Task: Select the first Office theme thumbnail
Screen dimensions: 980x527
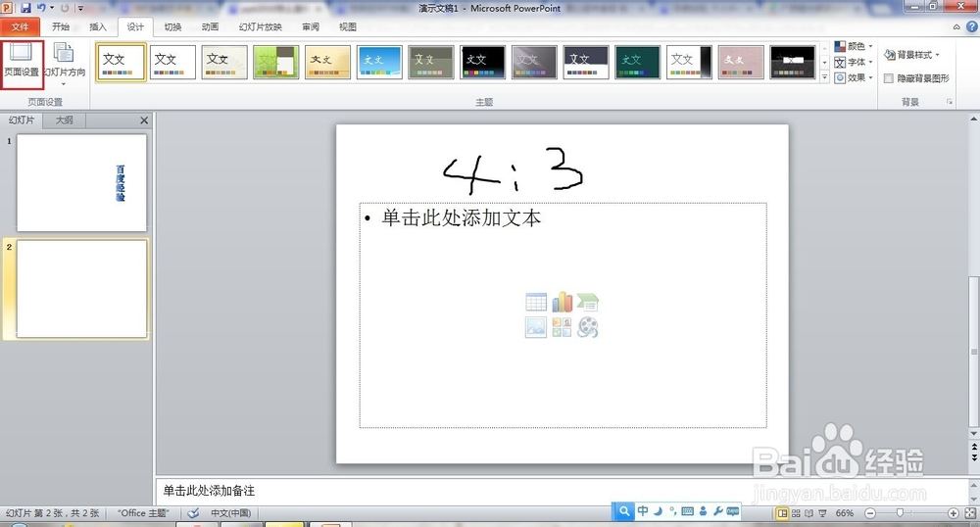Action: pyautogui.click(x=121, y=62)
